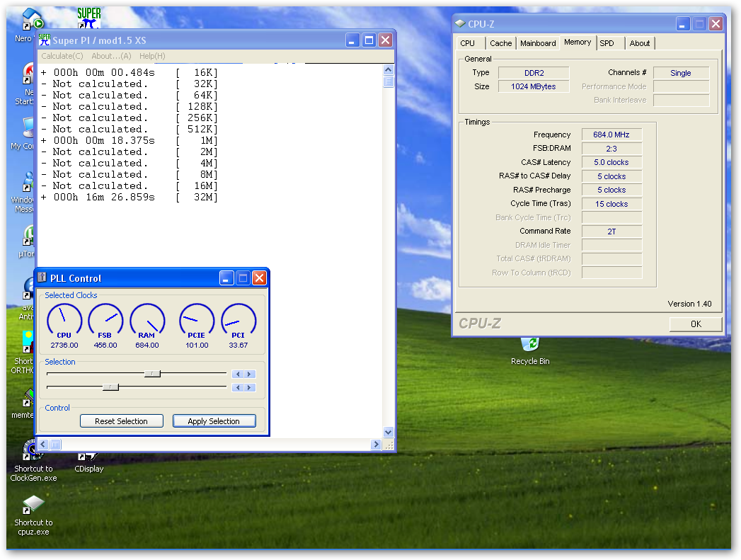Viewport: 741px width, 560px height.
Task: Click right arrow of second slider stepper
Action: click(x=250, y=387)
